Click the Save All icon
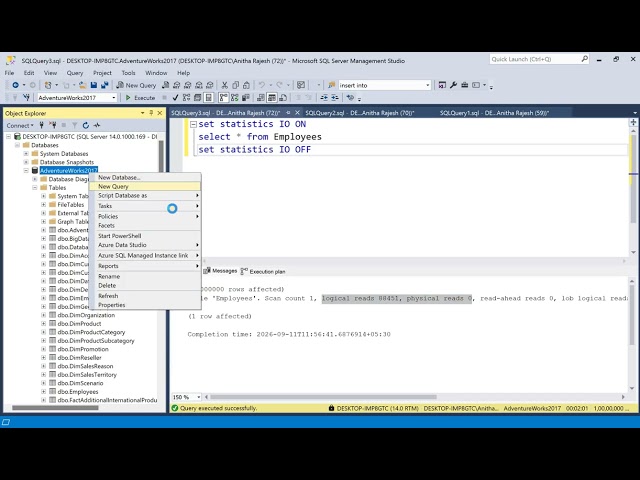The width and height of the screenshot is (640, 480). click(x=104, y=85)
